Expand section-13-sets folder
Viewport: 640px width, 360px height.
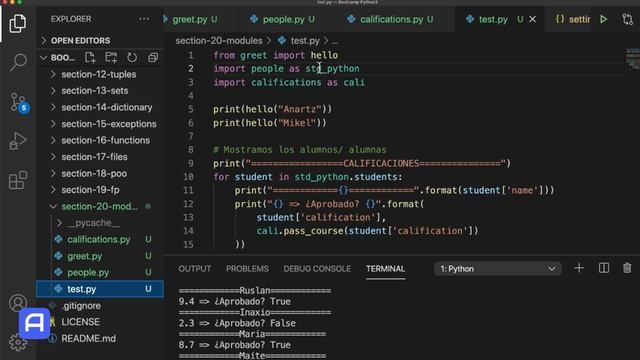click(100, 91)
